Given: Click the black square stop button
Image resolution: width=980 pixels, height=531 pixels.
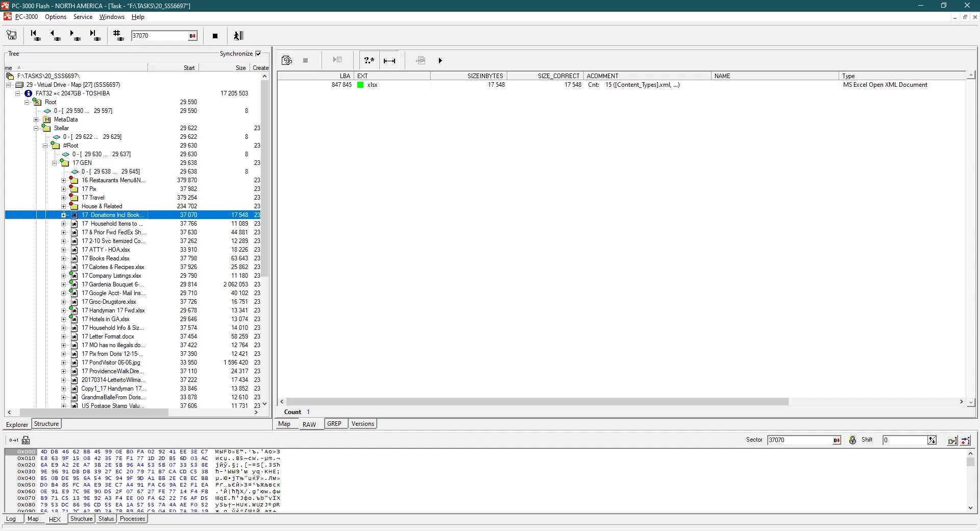Looking at the screenshot, I should (x=215, y=36).
